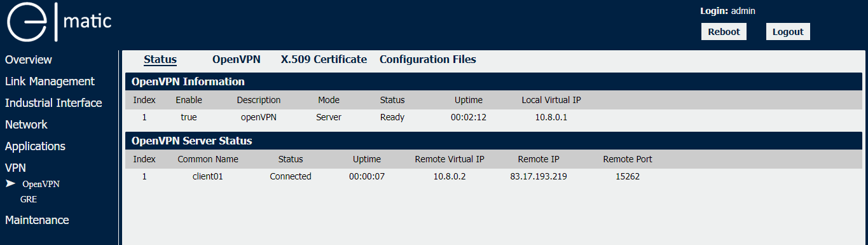The height and width of the screenshot is (245, 868).
Task: Click the local virtual IP 10.8.0.1
Action: pos(551,117)
